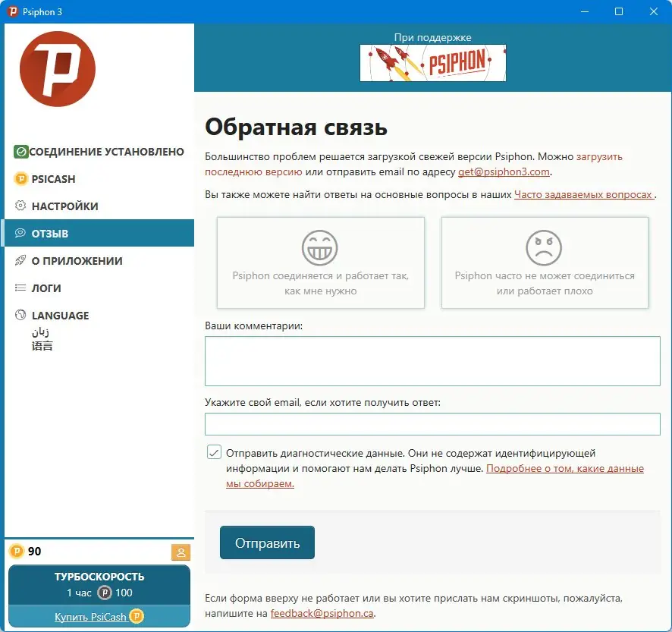Open the О ПРИЛОЖЕНИИ about section
Image resolution: width=672 pixels, height=632 pixels.
[99, 260]
